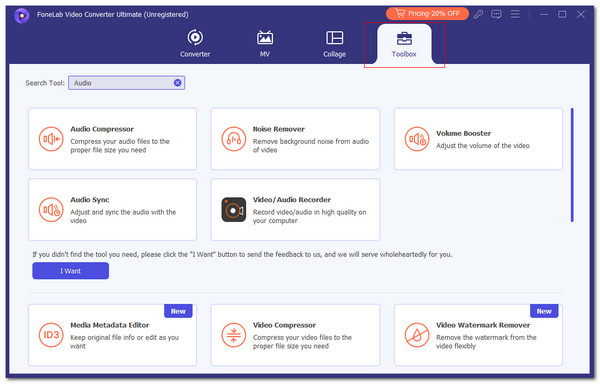Open the Noise Remover tool title
The width and height of the screenshot is (600, 384).
tap(279, 129)
